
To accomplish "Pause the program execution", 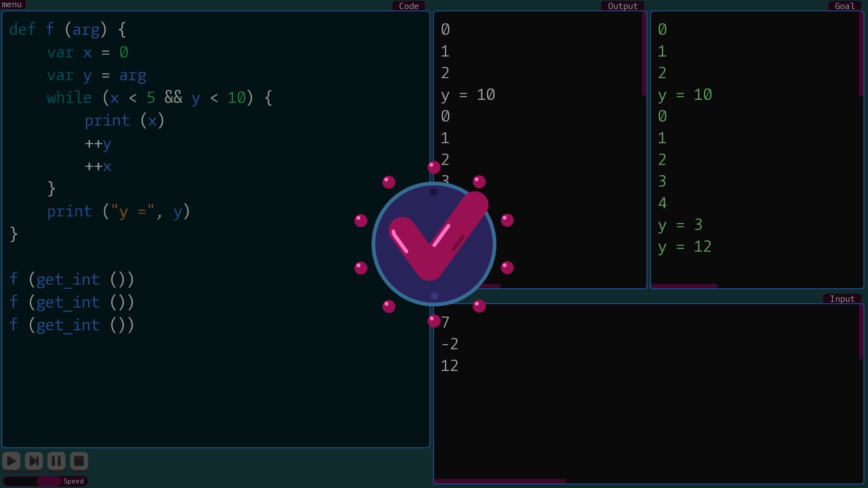I will [57, 461].
